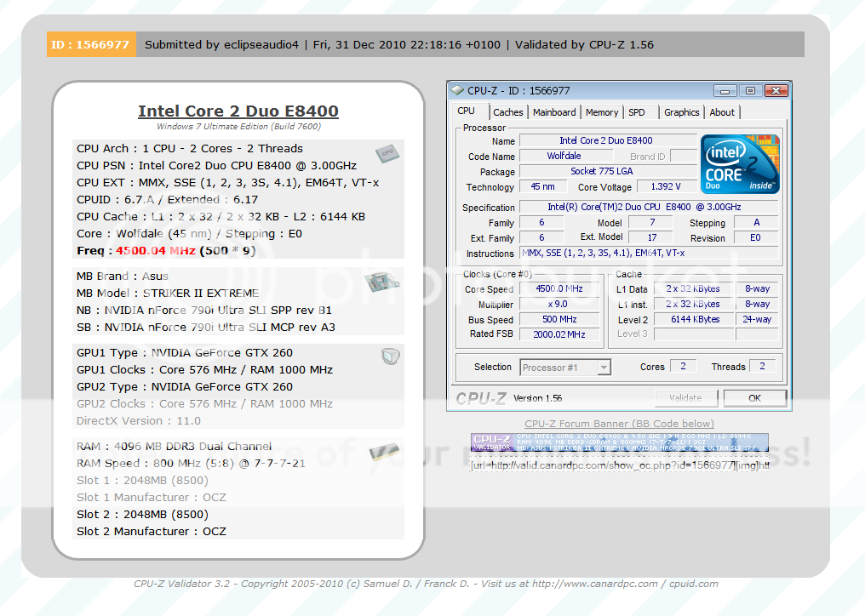The width and height of the screenshot is (865, 616).
Task: Click the Cores count field
Action: (683, 366)
